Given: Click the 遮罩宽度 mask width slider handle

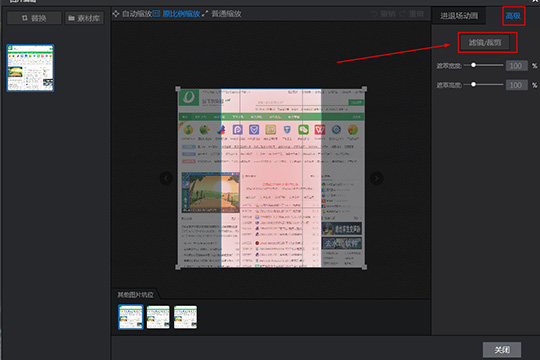Looking at the screenshot, I should click(x=474, y=65).
